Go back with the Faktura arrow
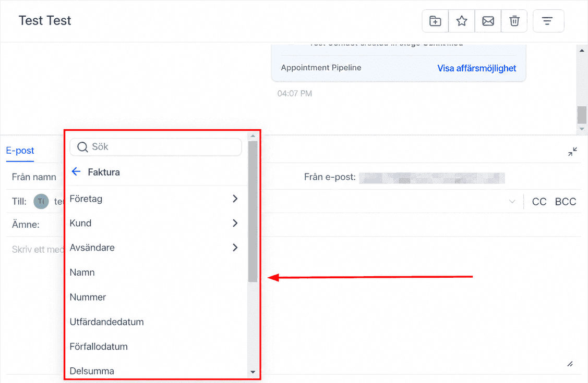Viewport: 588px width, 383px height. tap(76, 171)
